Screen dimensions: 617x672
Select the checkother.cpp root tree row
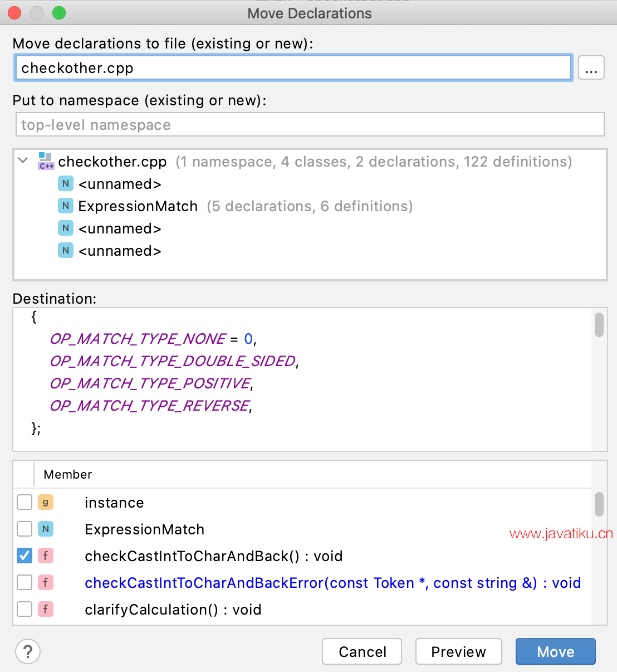pos(310,162)
